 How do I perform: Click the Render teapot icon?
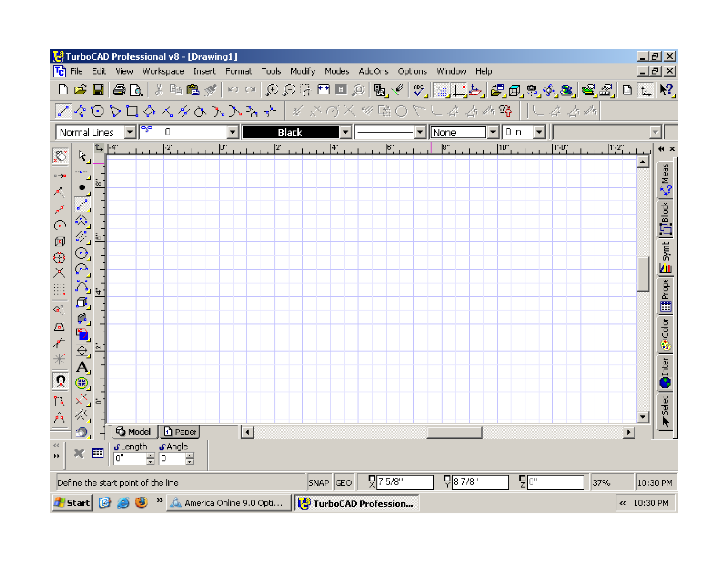tap(567, 90)
